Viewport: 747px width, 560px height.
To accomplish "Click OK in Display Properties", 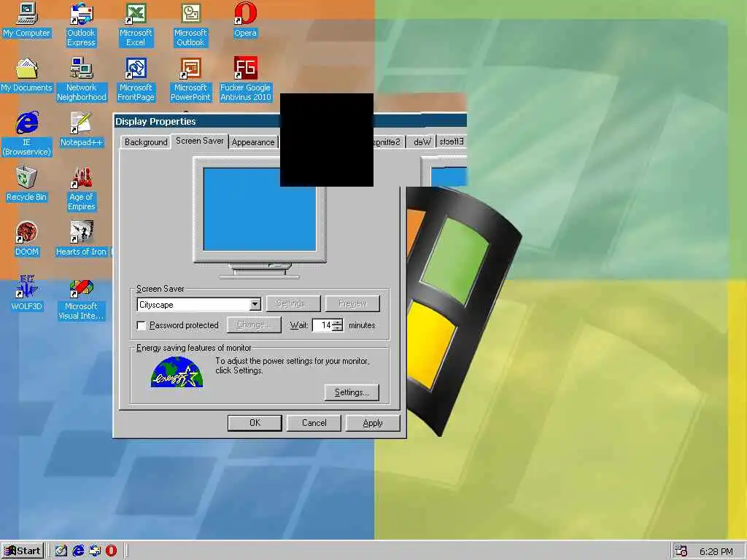I will tap(255, 423).
